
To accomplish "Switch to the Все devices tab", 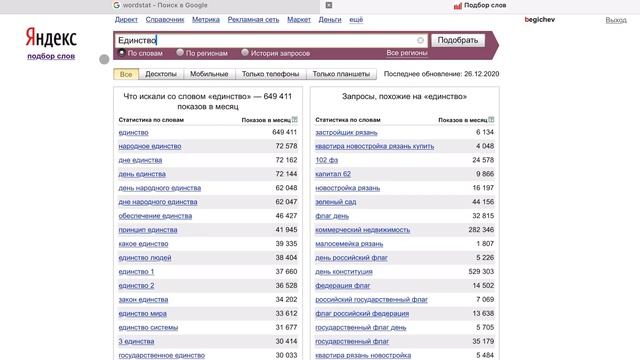I will [x=126, y=74].
